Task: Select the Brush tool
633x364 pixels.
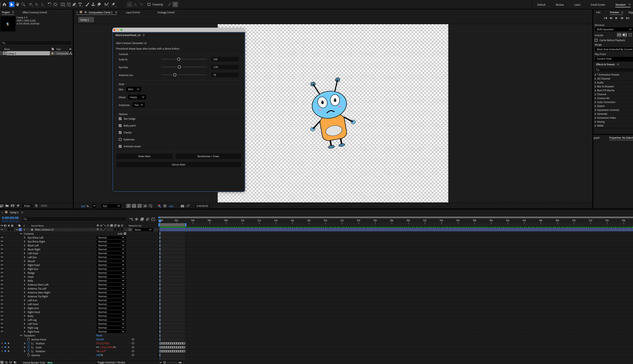Action: pyautogui.click(x=87, y=4)
